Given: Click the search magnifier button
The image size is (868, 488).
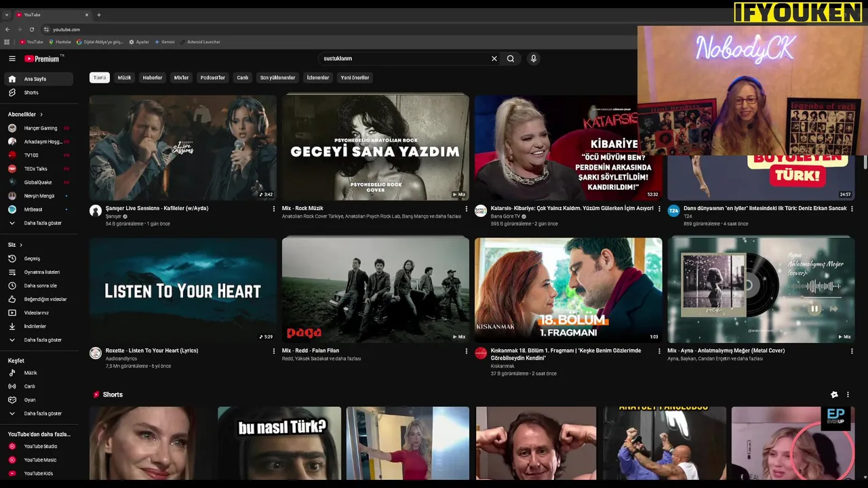Looking at the screenshot, I should click(511, 59).
